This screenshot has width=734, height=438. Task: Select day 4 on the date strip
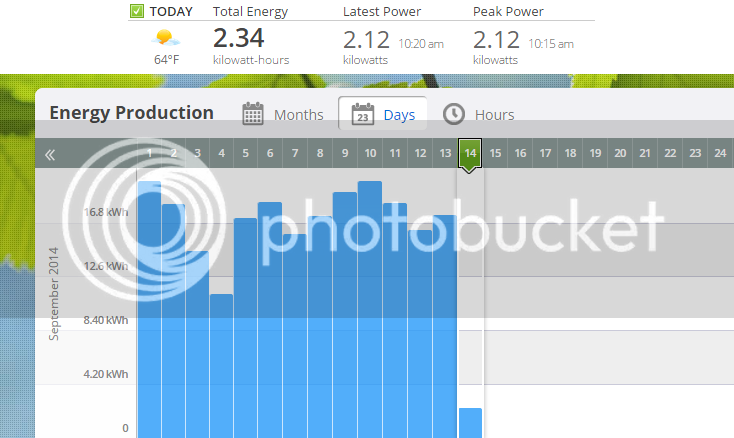coord(221,153)
